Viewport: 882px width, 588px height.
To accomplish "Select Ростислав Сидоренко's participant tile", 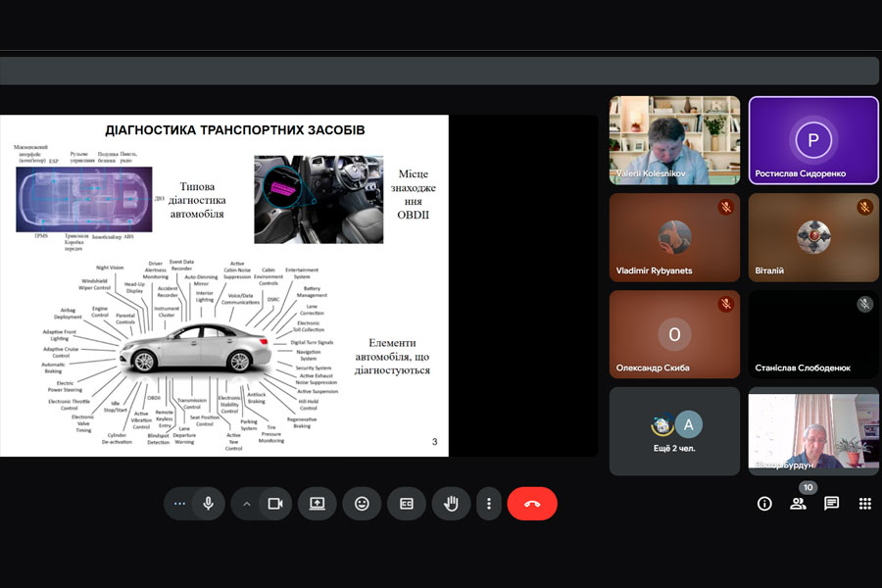I will 813,139.
